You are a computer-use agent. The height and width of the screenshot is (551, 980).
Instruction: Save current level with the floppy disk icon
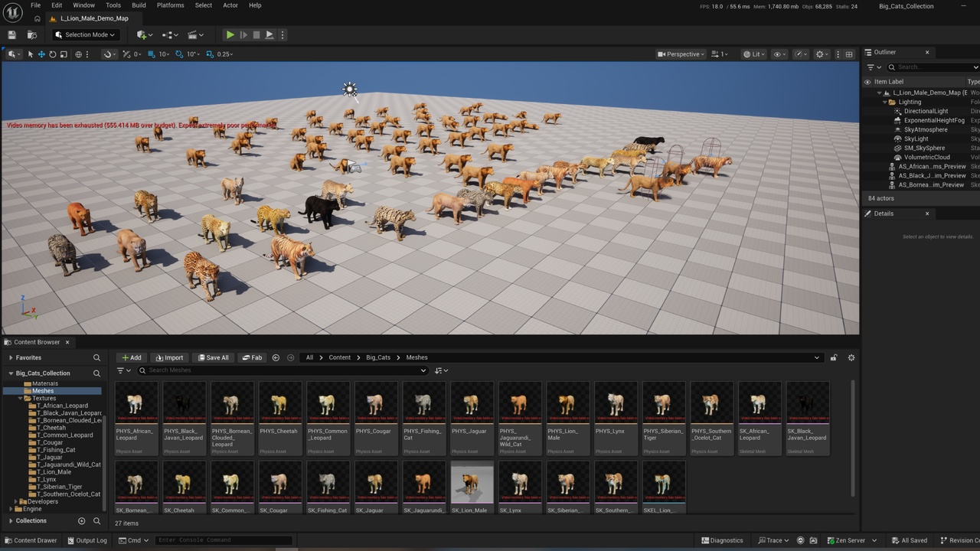coord(11,34)
